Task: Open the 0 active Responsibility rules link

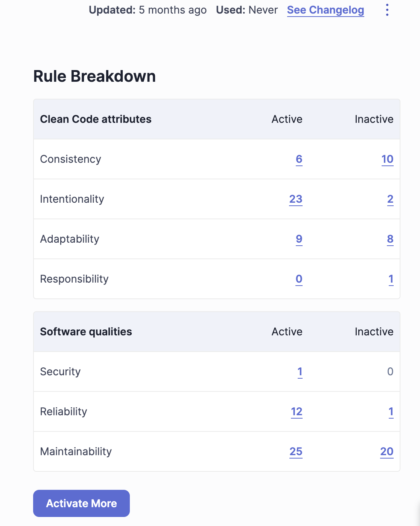Action: [x=298, y=279]
